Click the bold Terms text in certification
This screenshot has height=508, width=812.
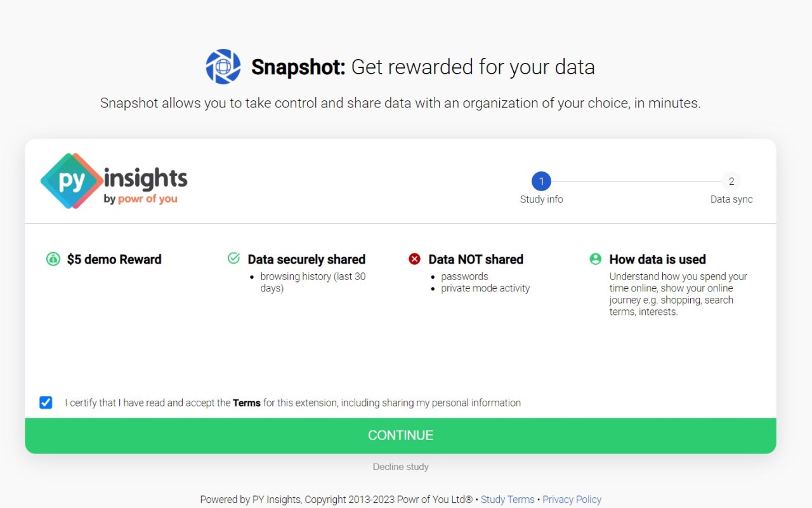pyautogui.click(x=246, y=403)
